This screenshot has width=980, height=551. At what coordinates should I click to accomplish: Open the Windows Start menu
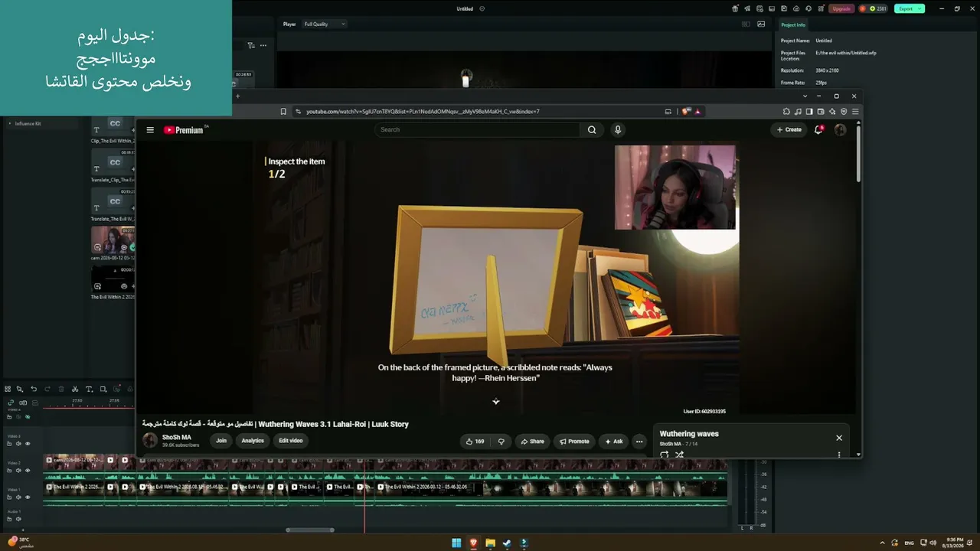click(456, 543)
